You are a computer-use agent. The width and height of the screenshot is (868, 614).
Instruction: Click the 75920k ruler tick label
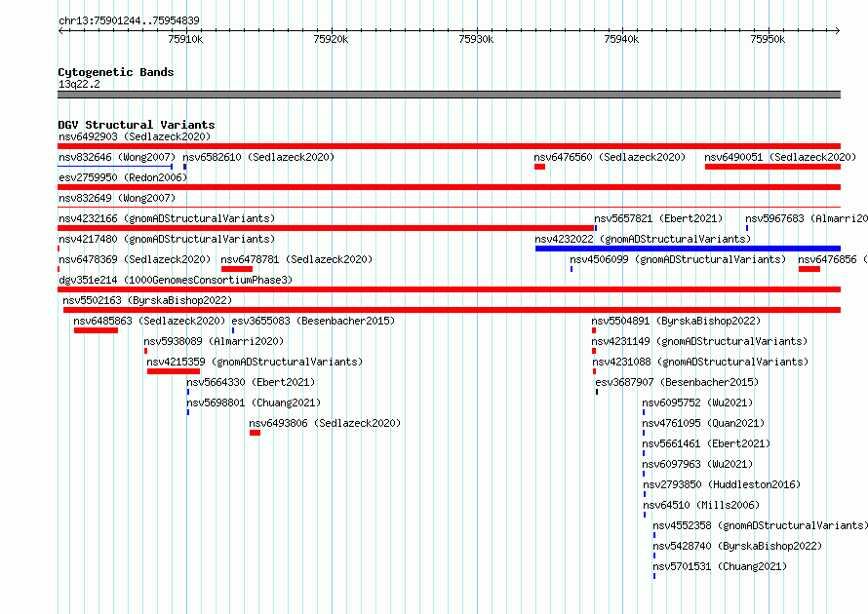pyautogui.click(x=331, y=39)
